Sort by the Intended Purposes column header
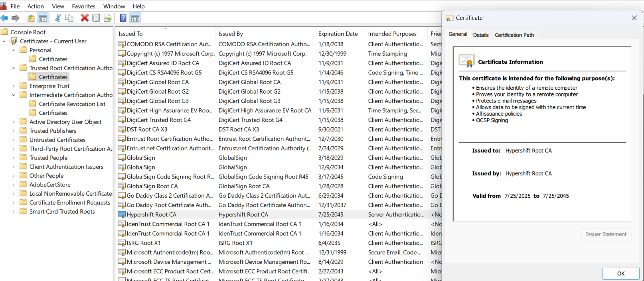This screenshot has width=644, height=281. coord(396,34)
